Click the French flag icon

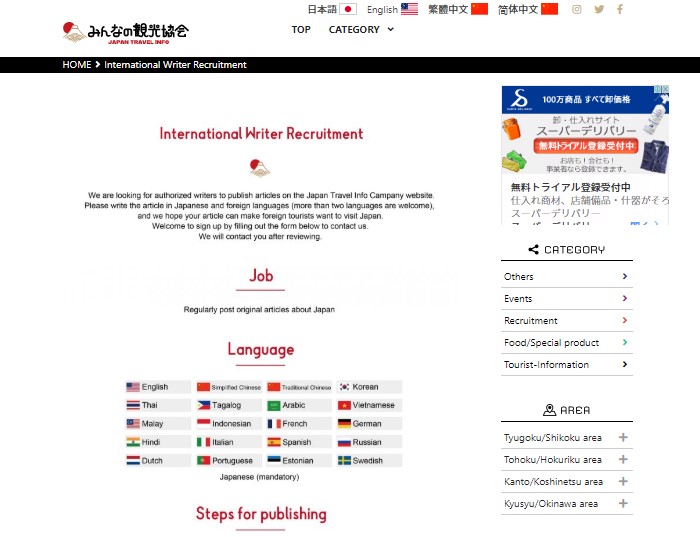274,424
